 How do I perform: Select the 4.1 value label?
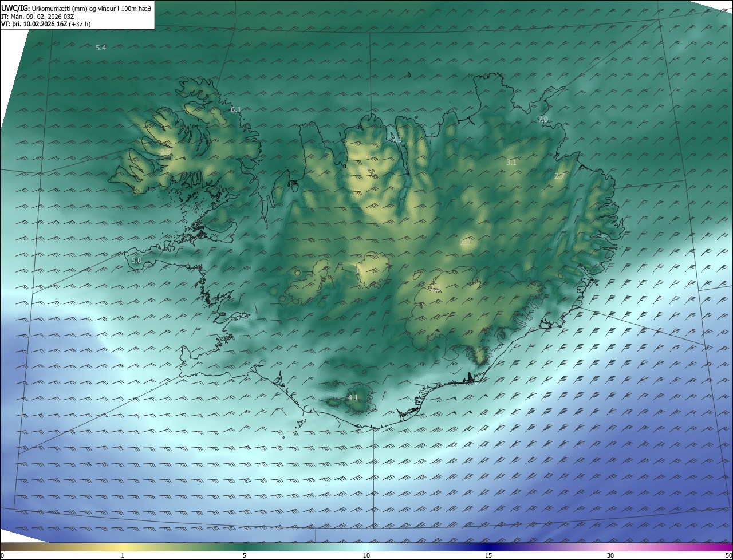tap(353, 397)
